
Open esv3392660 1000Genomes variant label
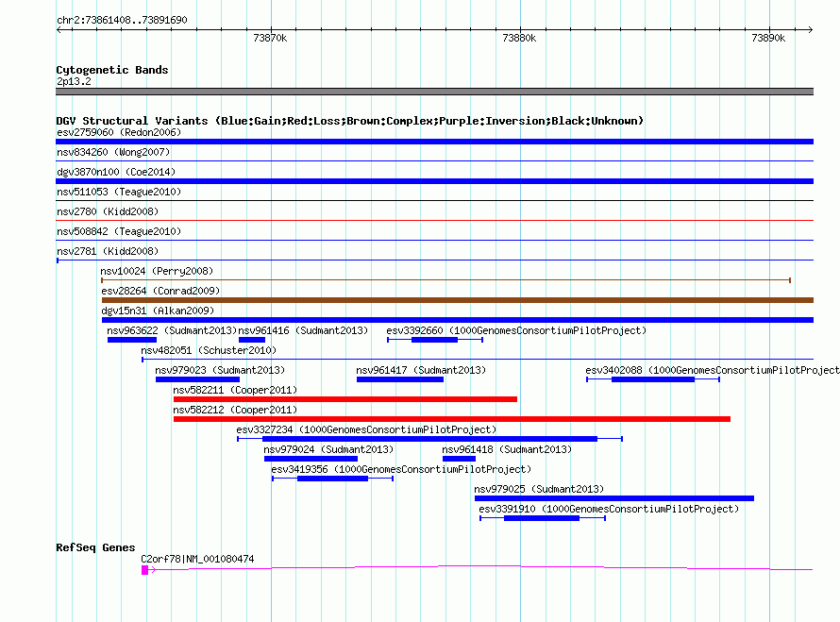coord(516,330)
